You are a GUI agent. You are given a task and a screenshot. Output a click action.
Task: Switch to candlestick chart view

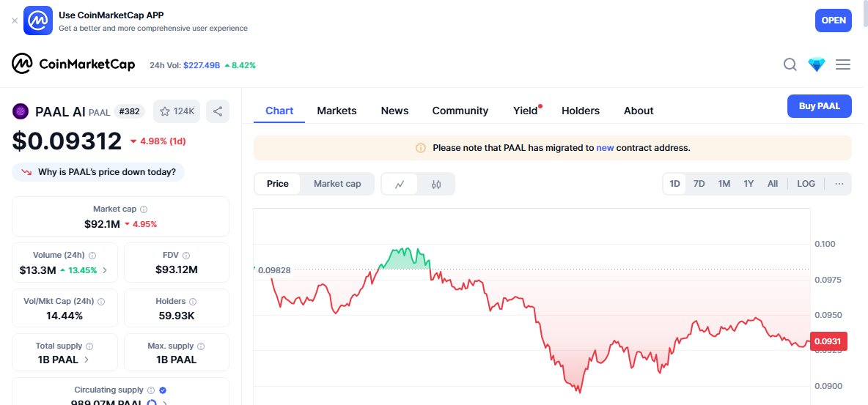[x=436, y=185]
